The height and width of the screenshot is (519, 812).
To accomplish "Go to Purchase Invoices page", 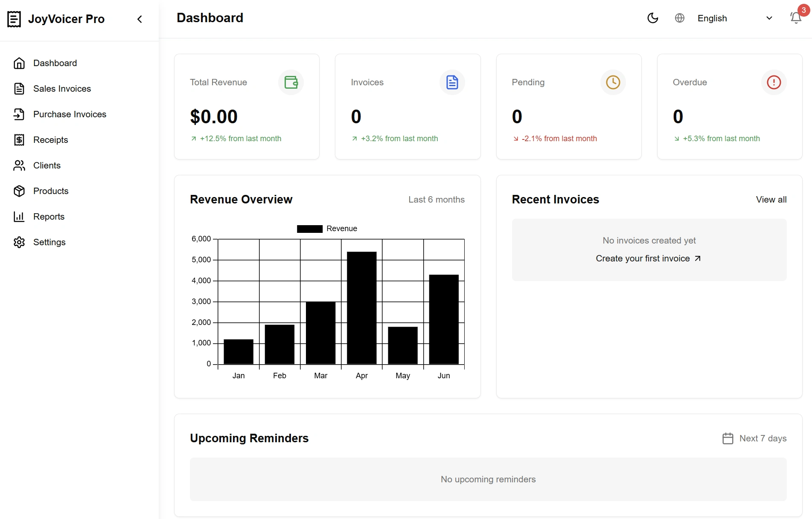I will (79, 114).
